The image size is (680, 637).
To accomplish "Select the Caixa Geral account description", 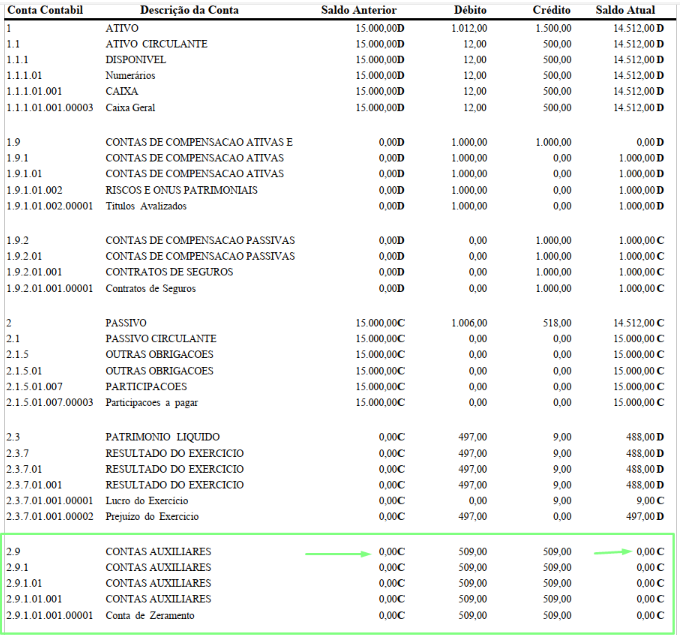I will (130, 108).
